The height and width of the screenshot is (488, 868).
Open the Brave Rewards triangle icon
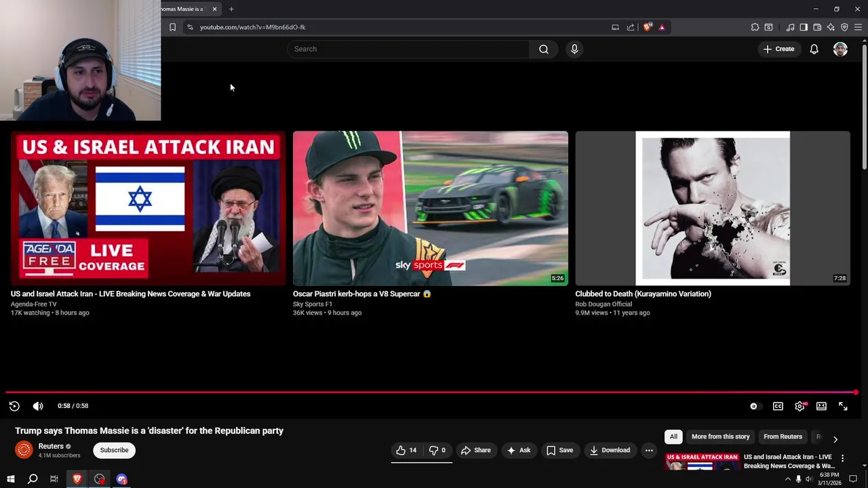click(662, 27)
